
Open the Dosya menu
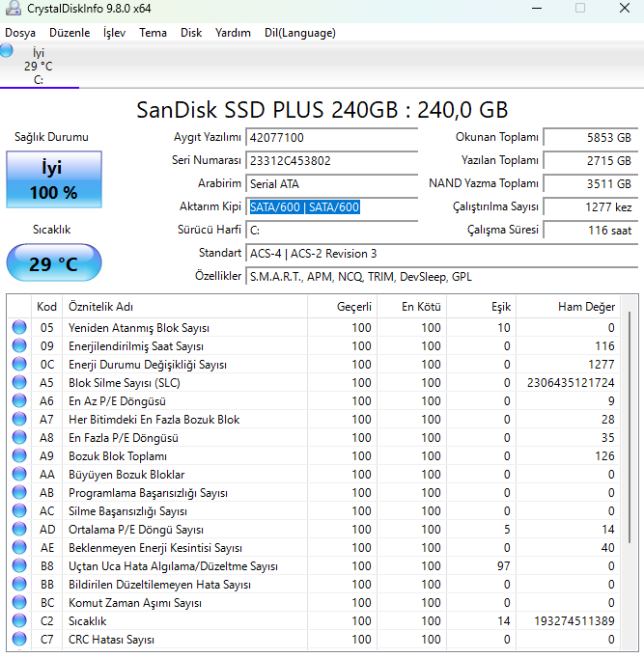(20, 33)
